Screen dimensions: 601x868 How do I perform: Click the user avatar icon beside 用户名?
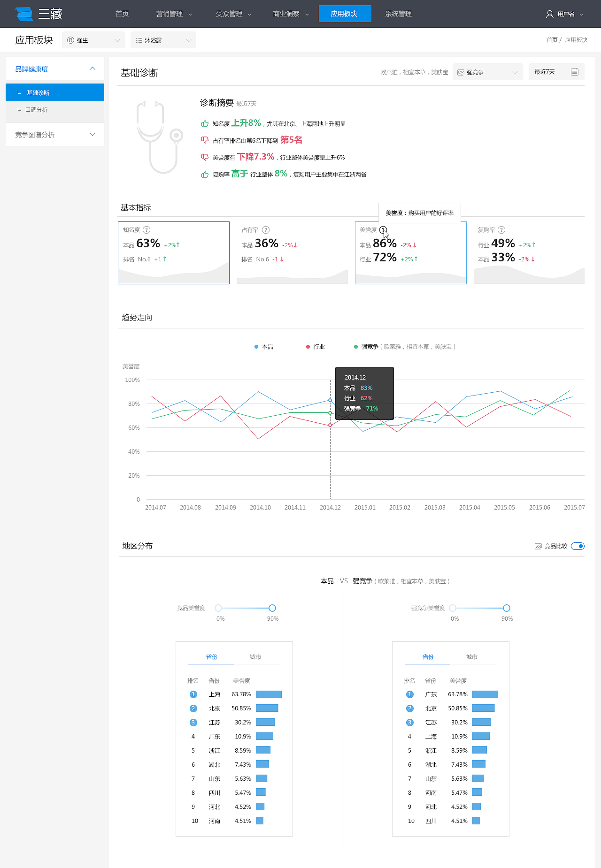pos(549,14)
